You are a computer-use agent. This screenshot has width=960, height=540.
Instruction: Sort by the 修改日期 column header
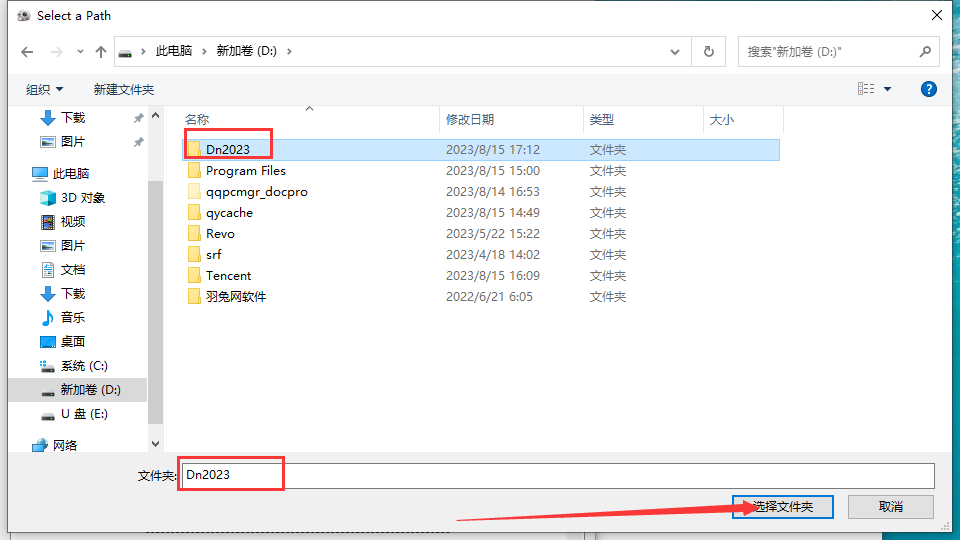(511, 119)
